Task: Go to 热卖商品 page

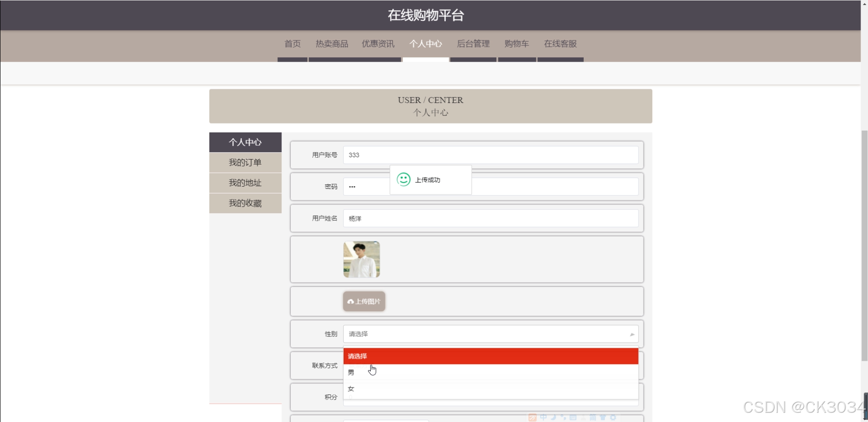Action: click(332, 44)
